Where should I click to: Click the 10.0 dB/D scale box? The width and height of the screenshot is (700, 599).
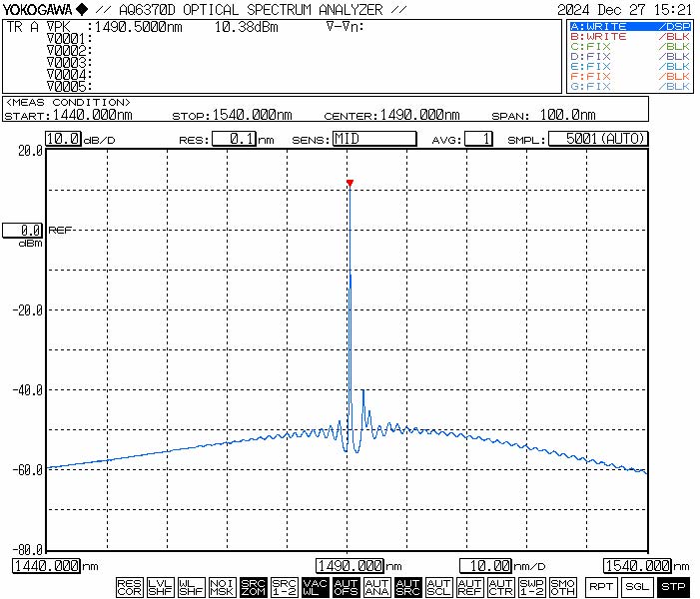point(63,140)
